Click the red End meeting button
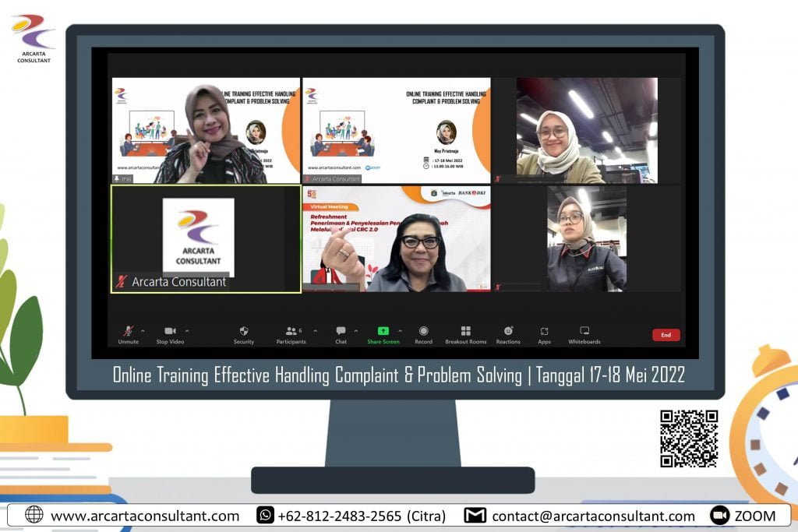This screenshot has height=532, width=798. 666,335
